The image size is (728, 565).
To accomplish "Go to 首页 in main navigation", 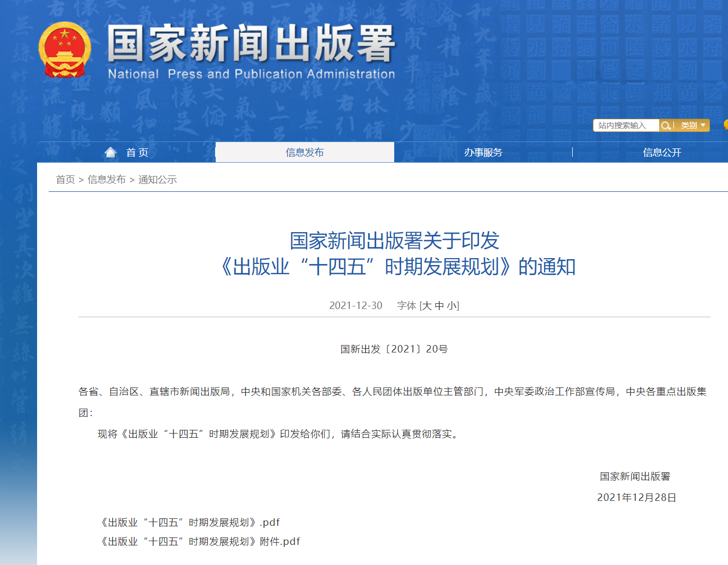I will (137, 153).
